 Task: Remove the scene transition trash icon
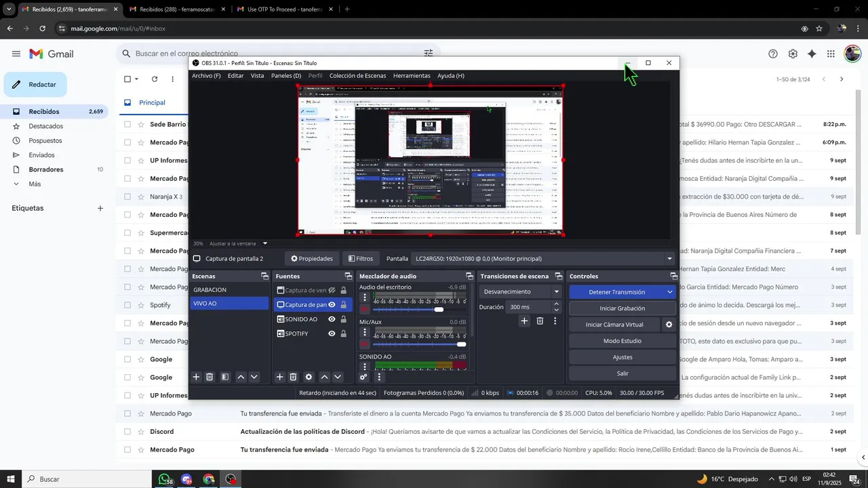click(x=540, y=321)
